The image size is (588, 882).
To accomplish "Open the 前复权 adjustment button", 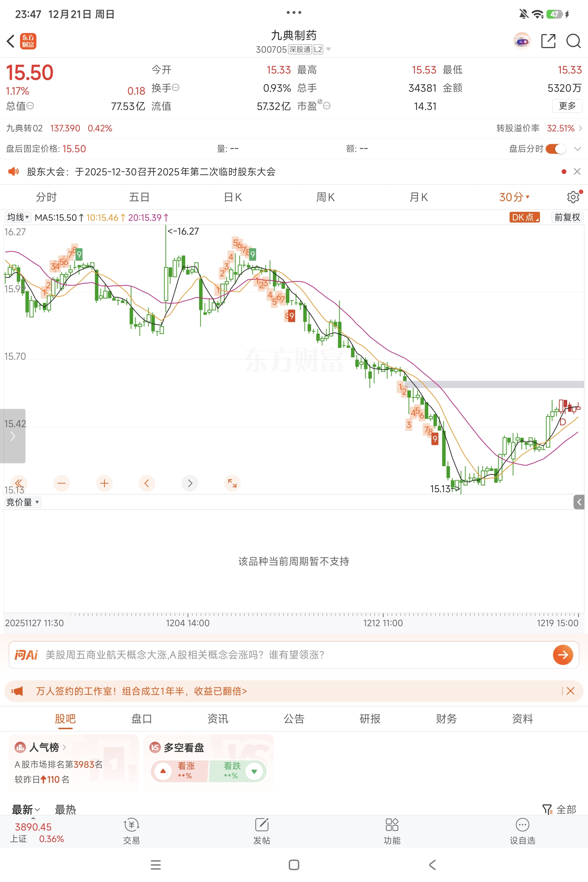I will 567,217.
